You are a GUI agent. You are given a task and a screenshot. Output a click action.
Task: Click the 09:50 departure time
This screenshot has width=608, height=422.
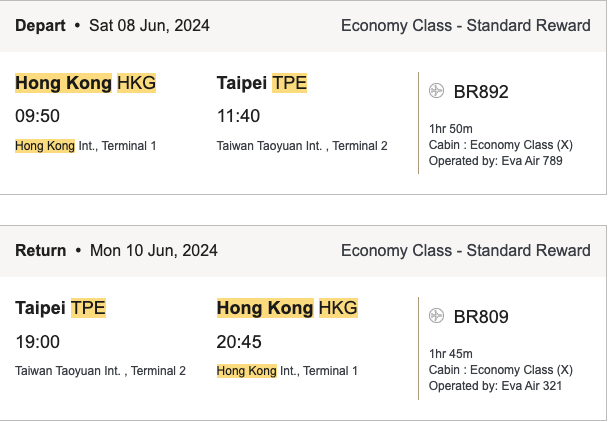[39, 116]
